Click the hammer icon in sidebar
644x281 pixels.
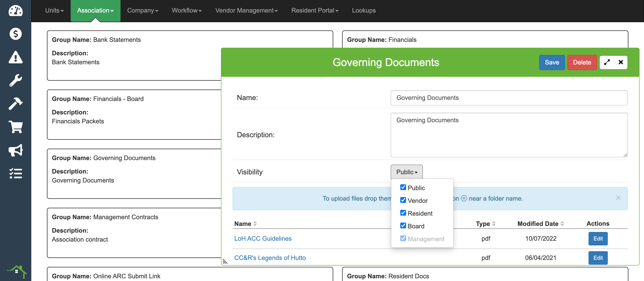pyautogui.click(x=15, y=104)
